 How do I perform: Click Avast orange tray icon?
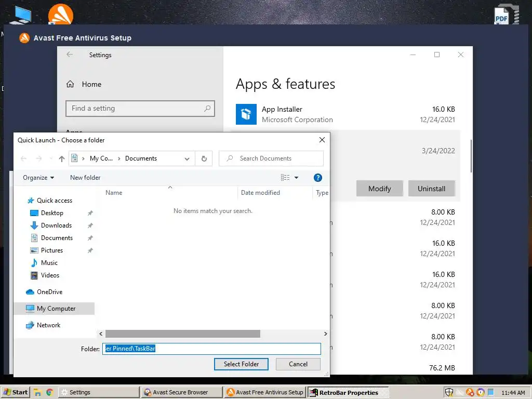coord(470,393)
